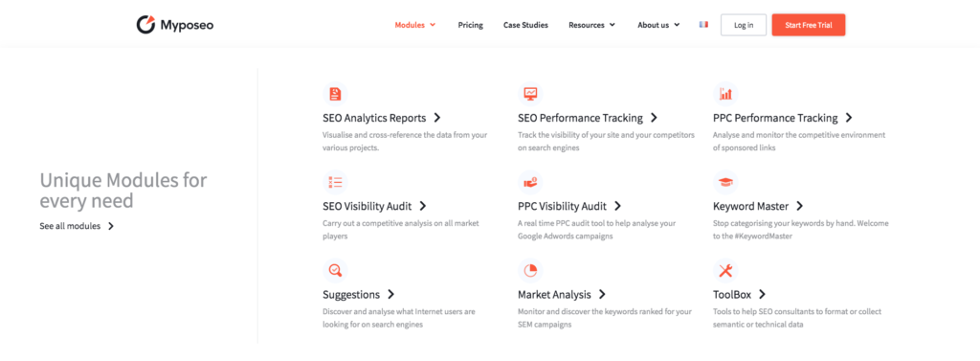Click the Myposeo logo icon
The width and height of the screenshot is (980, 361).
(145, 25)
